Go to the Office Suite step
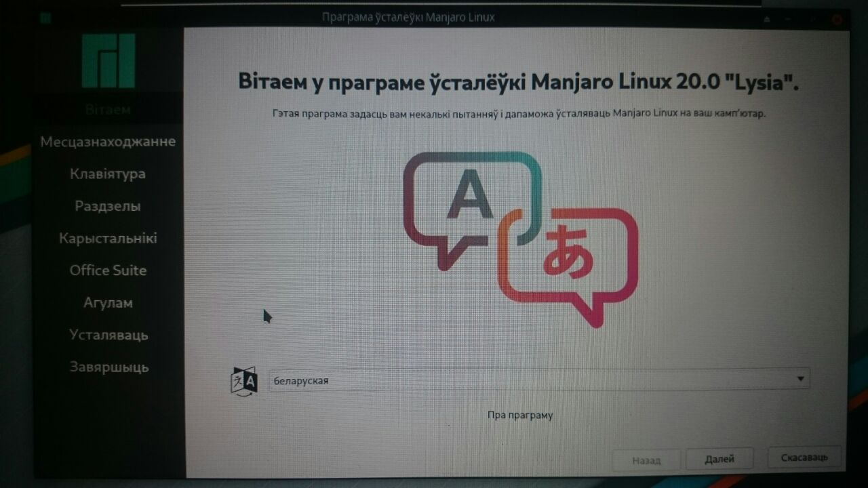Screen dimensions: 868x488 coord(108,270)
